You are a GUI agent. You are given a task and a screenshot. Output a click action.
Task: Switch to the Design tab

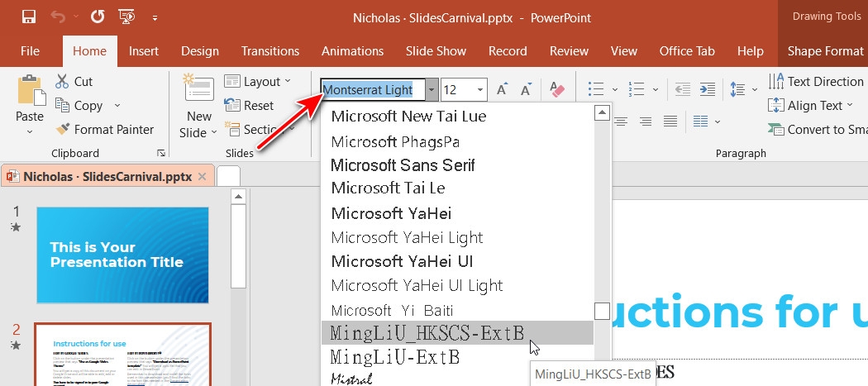click(200, 51)
